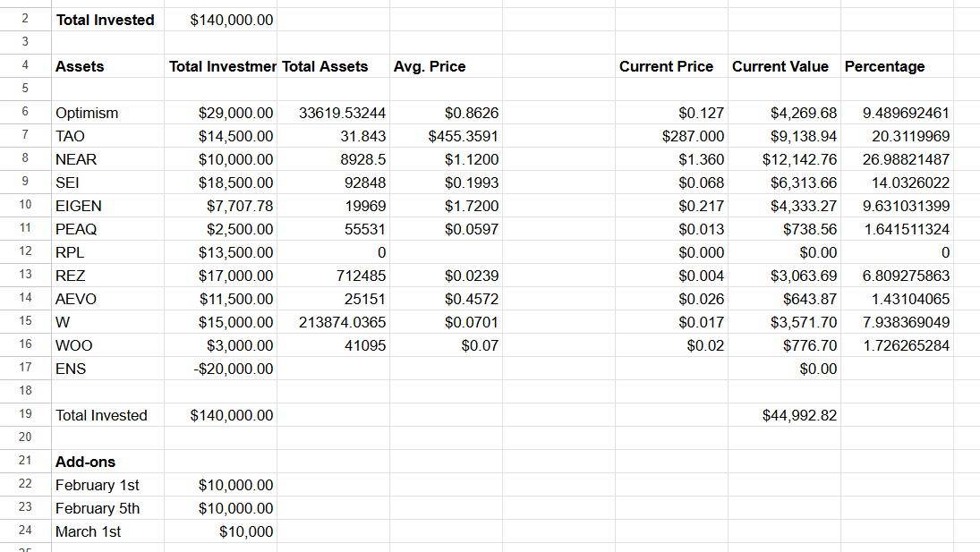Select the ENS asset cell
This screenshot has width=980, height=552.
[107, 369]
